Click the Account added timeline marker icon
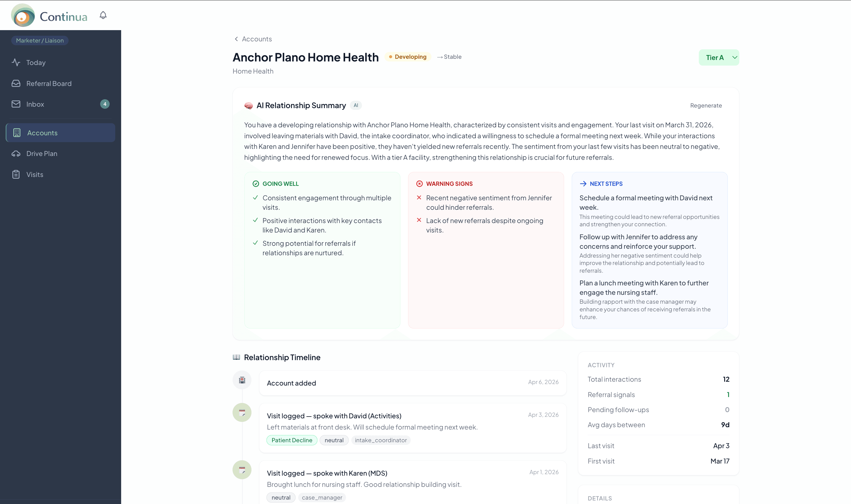Screen dimensions: 851x504 click(242, 380)
